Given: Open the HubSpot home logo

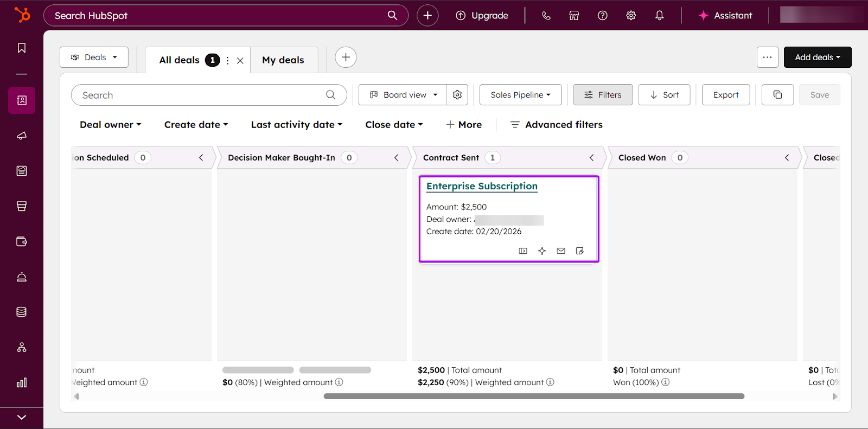Looking at the screenshot, I should pos(22,15).
